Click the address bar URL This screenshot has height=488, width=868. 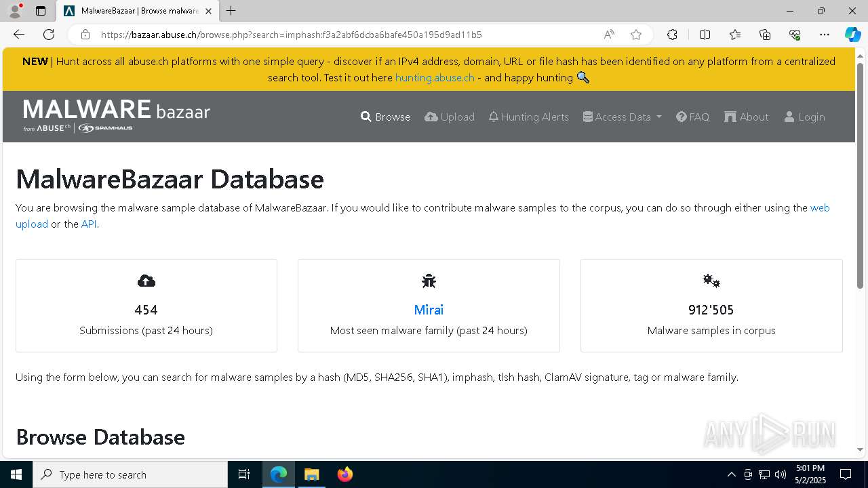tap(292, 35)
